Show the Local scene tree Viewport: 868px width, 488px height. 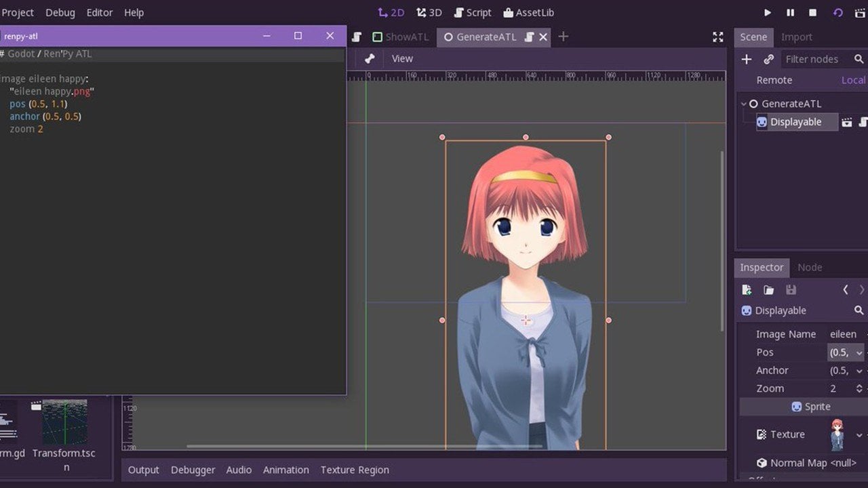pyautogui.click(x=853, y=80)
